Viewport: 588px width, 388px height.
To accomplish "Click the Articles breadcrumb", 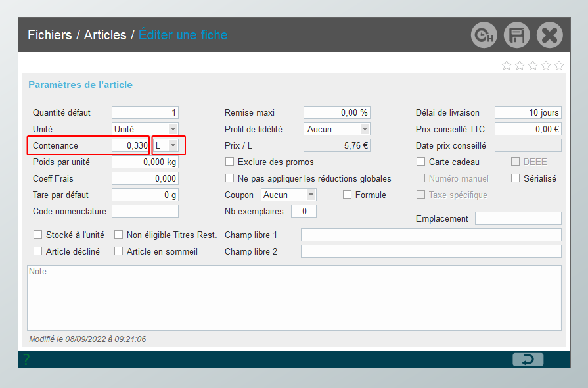I will click(x=105, y=35).
